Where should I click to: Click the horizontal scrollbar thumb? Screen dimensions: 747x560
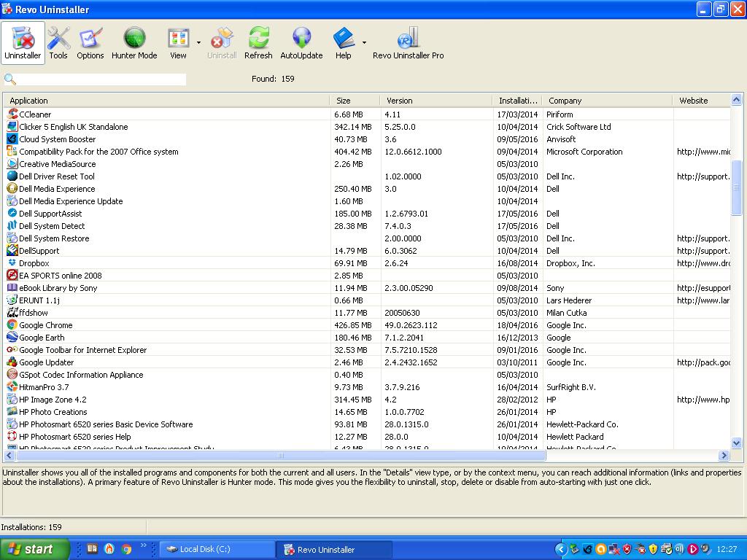tap(281, 455)
